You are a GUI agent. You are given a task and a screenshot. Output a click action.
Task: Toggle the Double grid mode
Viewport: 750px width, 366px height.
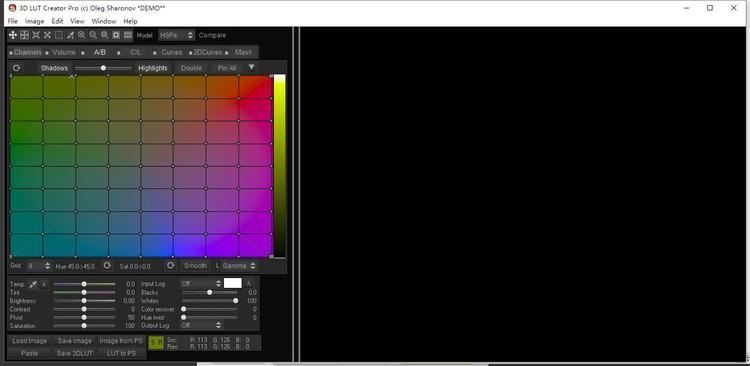191,68
